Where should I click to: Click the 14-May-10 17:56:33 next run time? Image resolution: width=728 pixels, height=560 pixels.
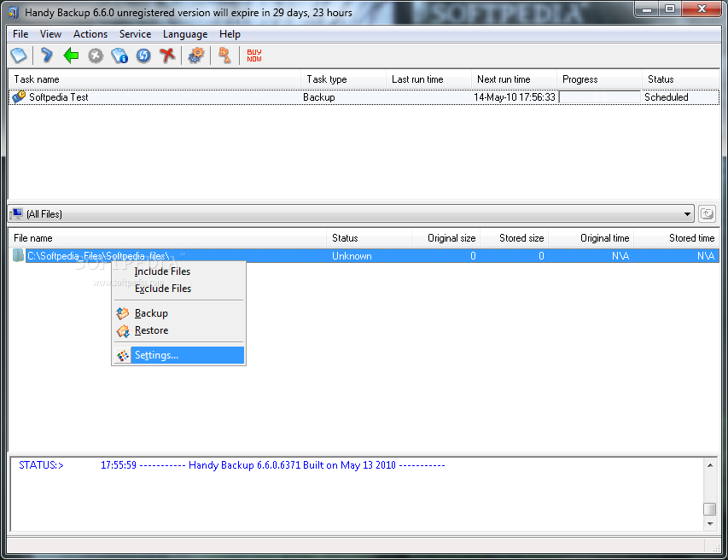pos(515,97)
